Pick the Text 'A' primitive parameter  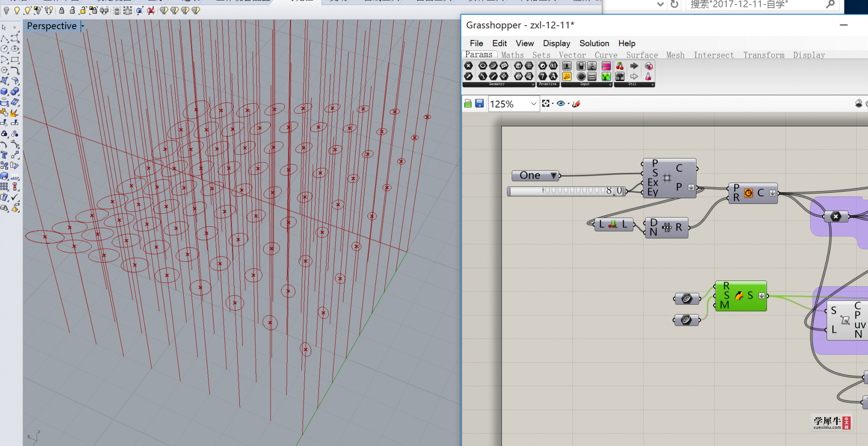[x=553, y=76]
